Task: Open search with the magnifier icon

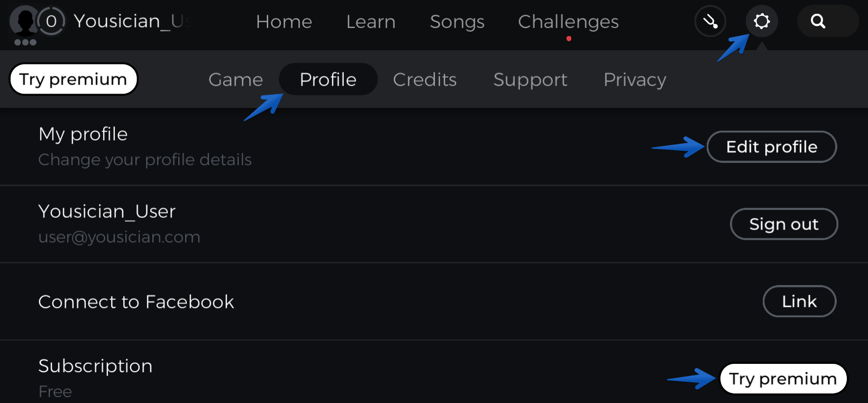Action: (818, 22)
